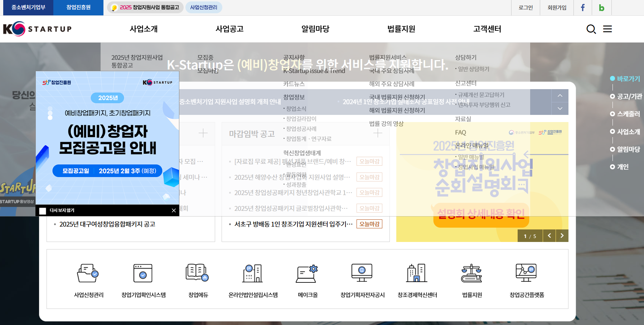Jump to 바로가기 side navigation

[625, 79]
